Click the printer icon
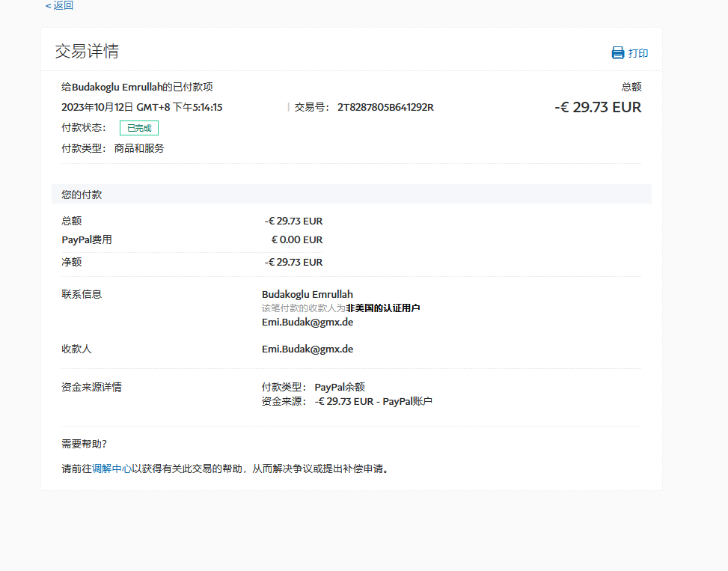728x571 pixels. pyautogui.click(x=618, y=53)
